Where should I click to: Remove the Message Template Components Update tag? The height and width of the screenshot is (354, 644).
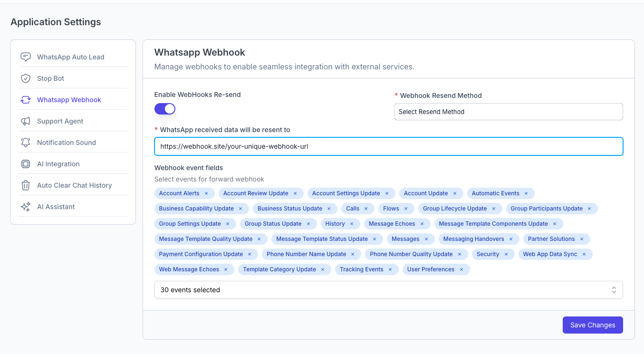(555, 224)
